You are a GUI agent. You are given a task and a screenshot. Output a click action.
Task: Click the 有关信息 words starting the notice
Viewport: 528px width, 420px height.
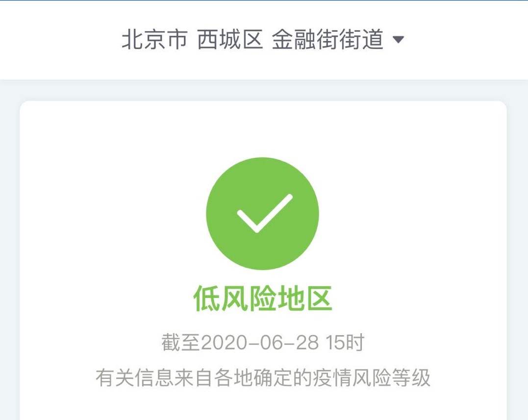pyautogui.click(x=135, y=377)
